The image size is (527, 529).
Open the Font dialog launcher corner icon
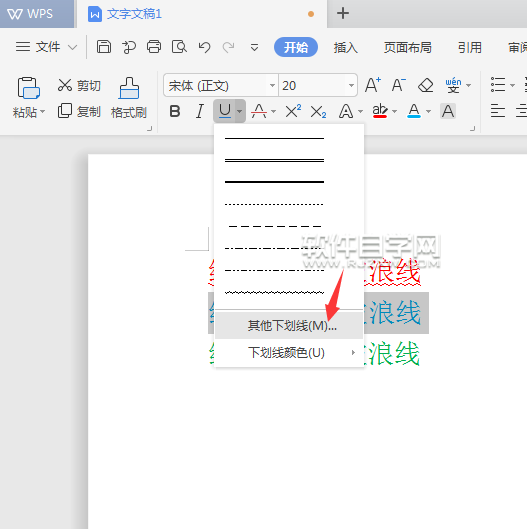[473, 129]
